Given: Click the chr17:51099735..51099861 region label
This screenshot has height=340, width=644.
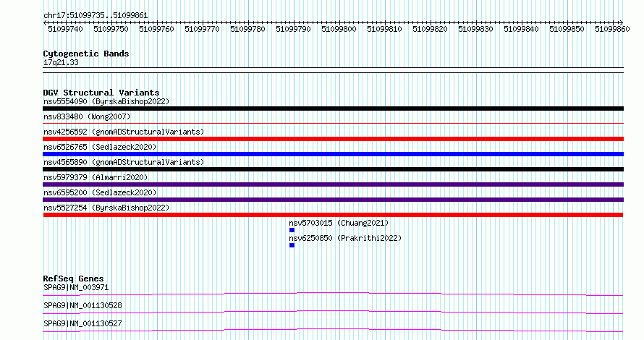Looking at the screenshot, I should click(96, 15).
